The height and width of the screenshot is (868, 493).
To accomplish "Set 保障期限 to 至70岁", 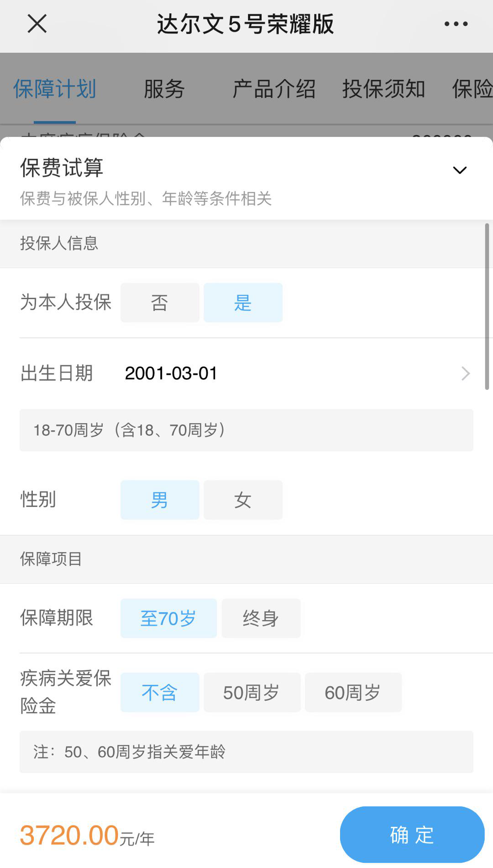I will [x=168, y=618].
